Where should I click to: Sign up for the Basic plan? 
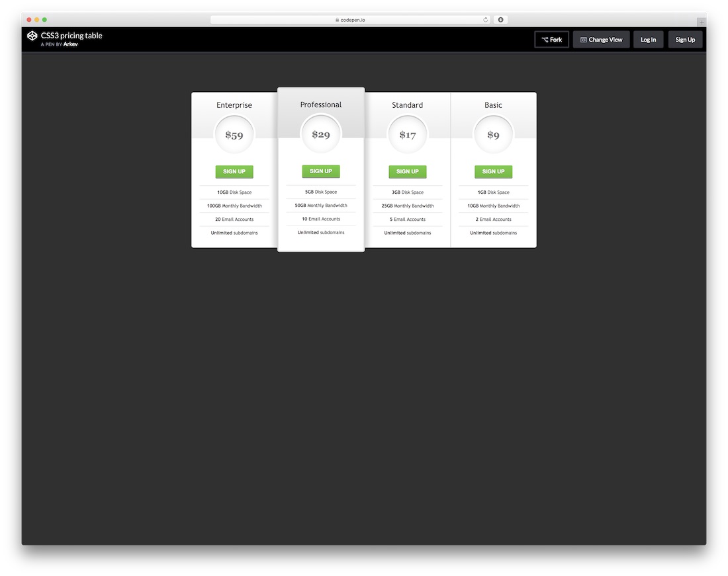point(493,171)
